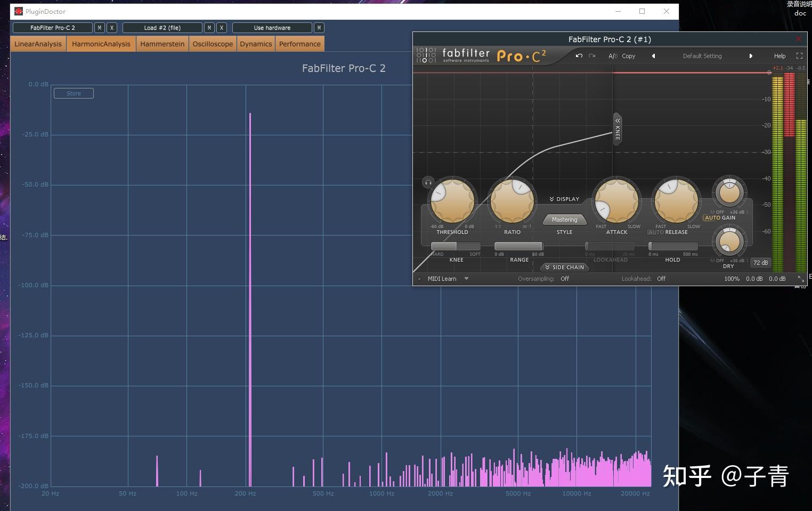Click Copy in Pro-C 2 header
812x511 pixels.
pyautogui.click(x=629, y=56)
